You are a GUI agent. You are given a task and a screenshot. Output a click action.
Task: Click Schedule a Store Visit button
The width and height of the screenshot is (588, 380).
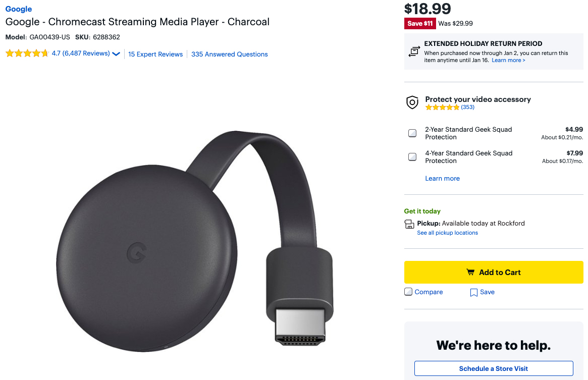click(494, 368)
